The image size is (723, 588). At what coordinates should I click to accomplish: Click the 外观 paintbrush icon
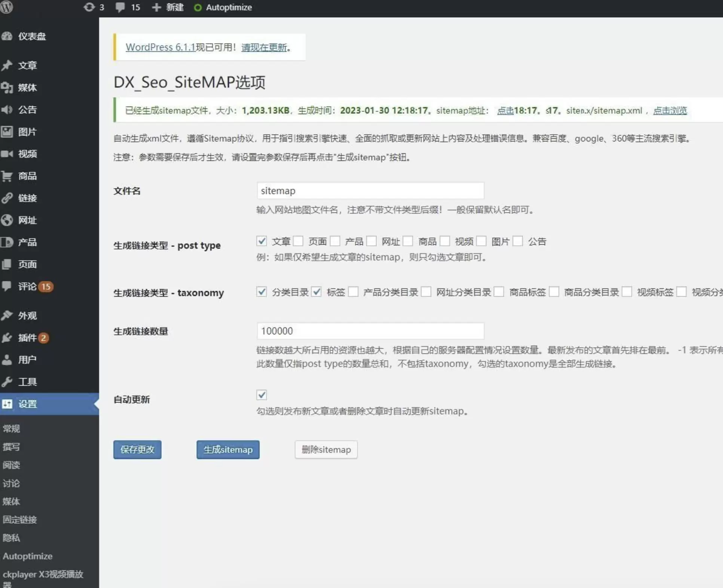coord(7,315)
